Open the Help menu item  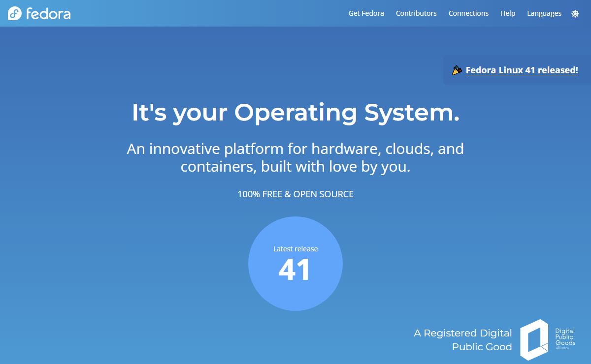tap(508, 13)
